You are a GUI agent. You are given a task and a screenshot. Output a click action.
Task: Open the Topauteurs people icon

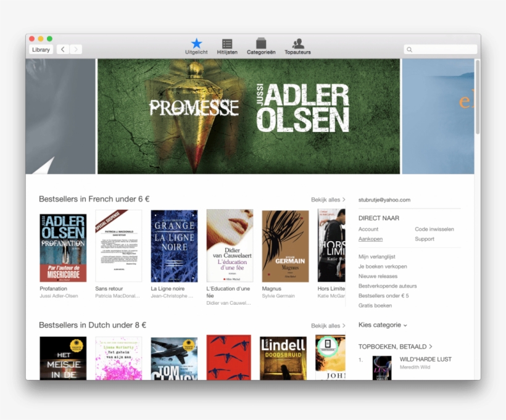297,46
